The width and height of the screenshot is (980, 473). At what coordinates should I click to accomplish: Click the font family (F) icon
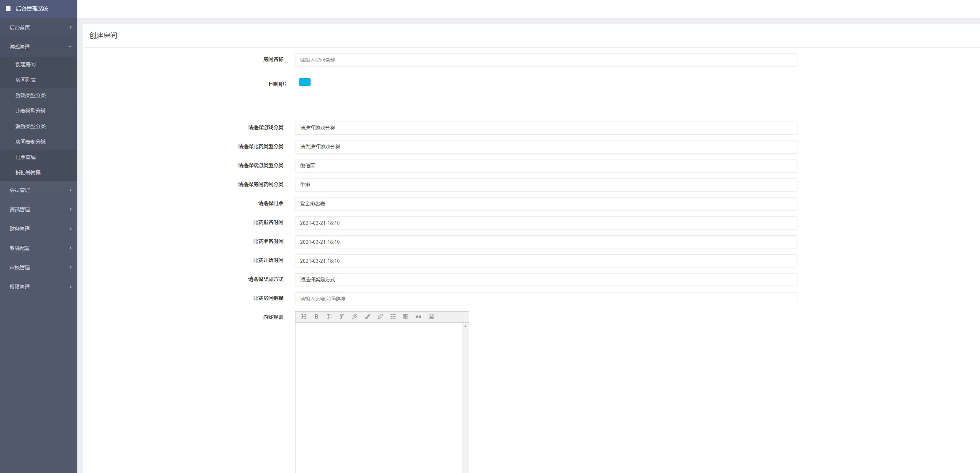[342, 317]
